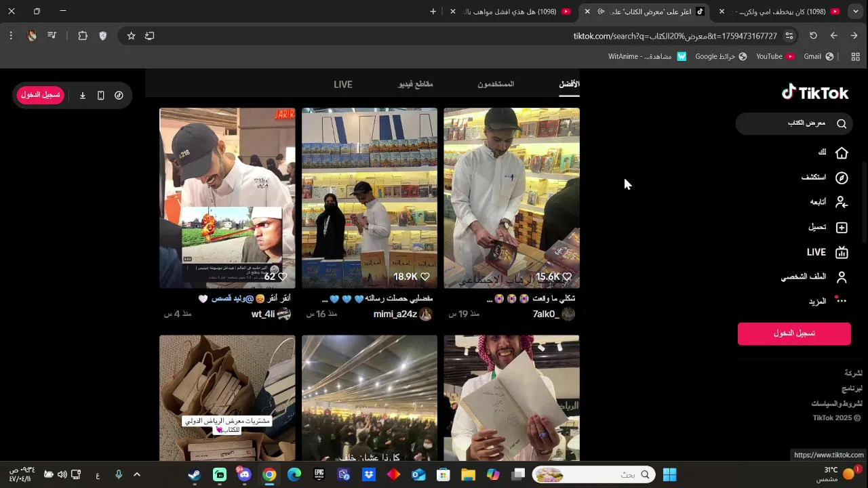Click the heart icon beside 62
Screen dimensions: 868x488
tap(283, 277)
